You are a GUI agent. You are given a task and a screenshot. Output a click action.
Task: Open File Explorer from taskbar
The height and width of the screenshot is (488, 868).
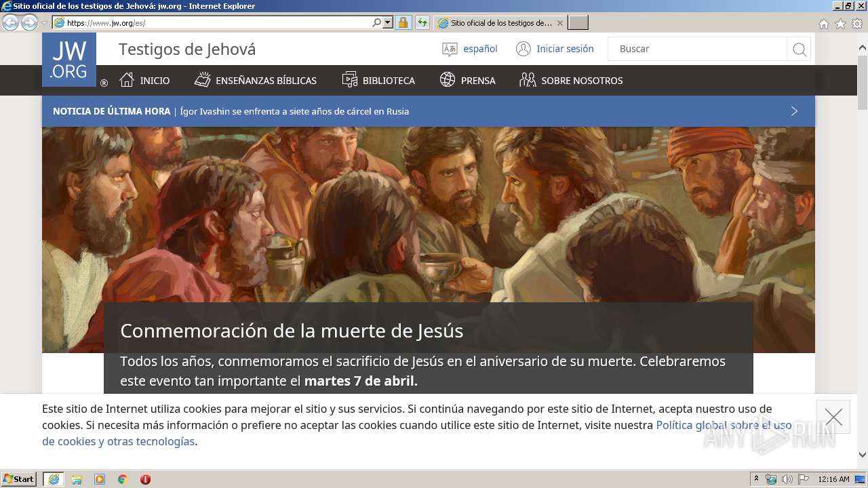(77, 479)
